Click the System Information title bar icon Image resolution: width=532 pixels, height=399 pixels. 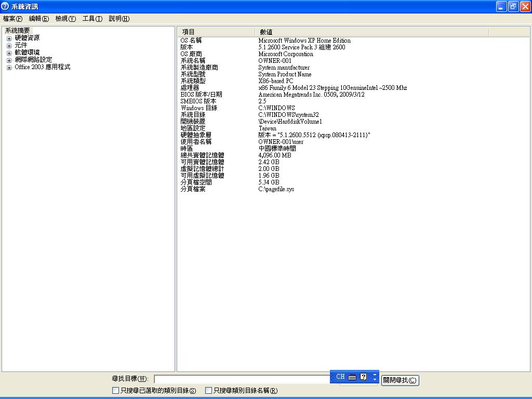[5, 6]
